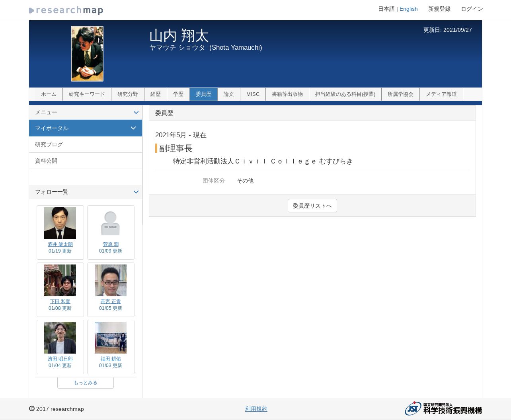Click the 副理事長 position title
Image resolution: width=511 pixels, height=420 pixels.
click(x=176, y=148)
